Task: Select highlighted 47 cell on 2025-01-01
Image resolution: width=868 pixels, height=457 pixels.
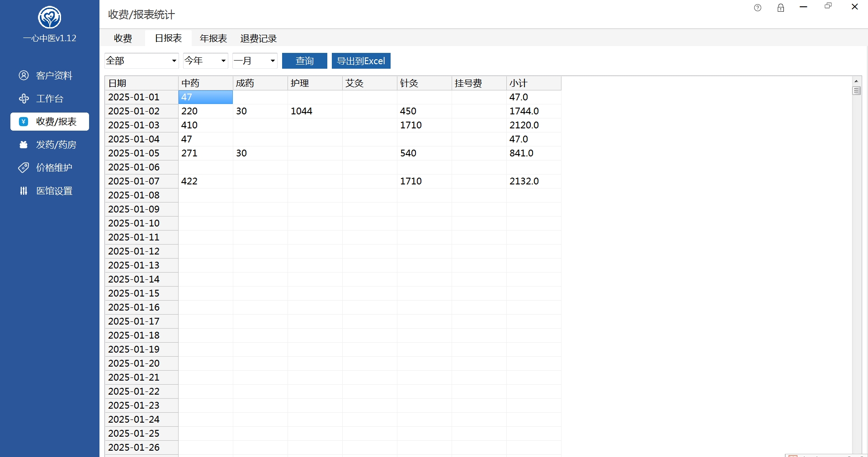Action: point(206,97)
